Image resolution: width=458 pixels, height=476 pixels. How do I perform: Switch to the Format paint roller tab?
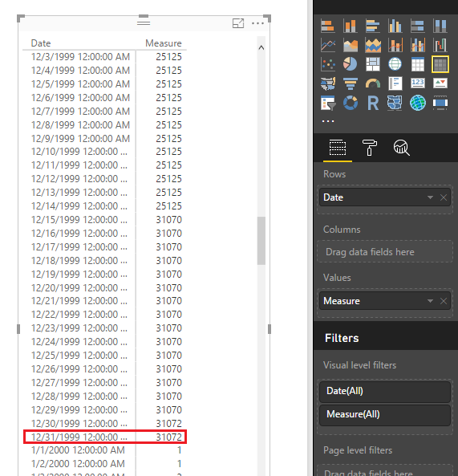click(370, 148)
